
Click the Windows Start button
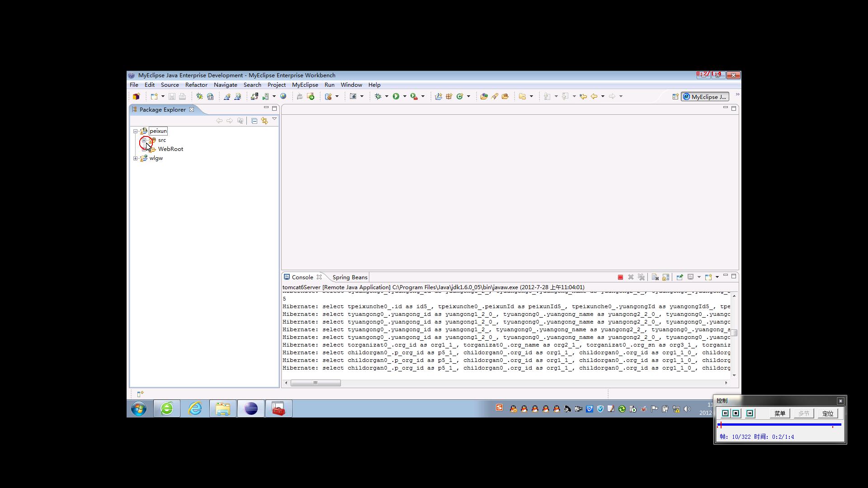[x=139, y=409]
